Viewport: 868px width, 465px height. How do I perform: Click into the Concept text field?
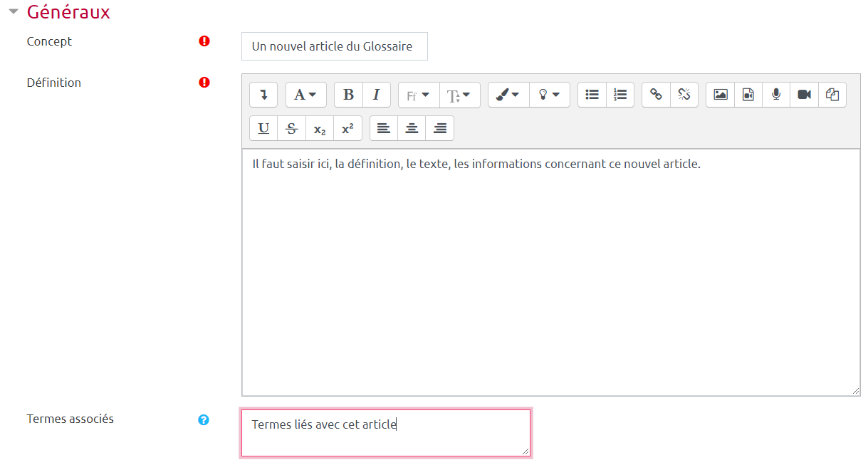pyautogui.click(x=334, y=46)
